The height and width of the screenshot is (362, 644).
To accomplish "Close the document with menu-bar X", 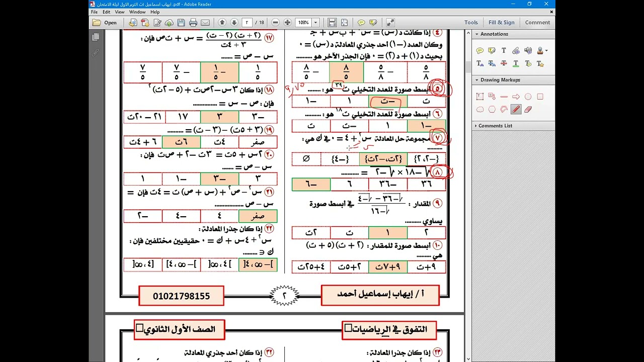I will coord(551,12).
